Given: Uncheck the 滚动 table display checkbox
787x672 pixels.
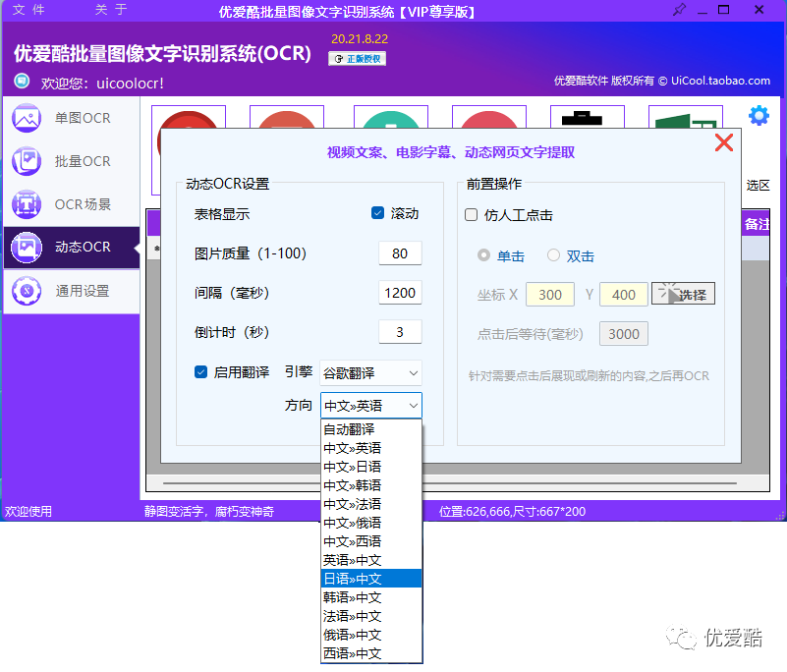Looking at the screenshot, I should pos(377,213).
